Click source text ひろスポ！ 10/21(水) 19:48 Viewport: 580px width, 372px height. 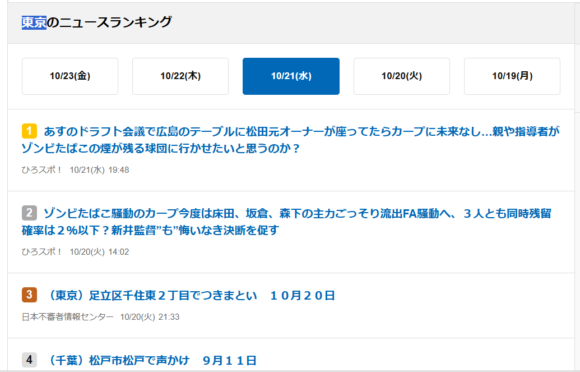coord(75,170)
